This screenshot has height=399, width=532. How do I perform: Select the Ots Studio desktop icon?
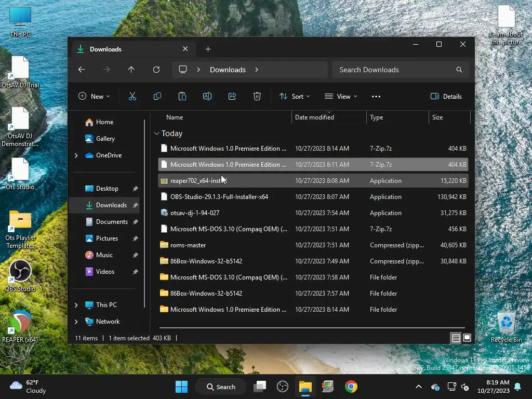[20, 174]
